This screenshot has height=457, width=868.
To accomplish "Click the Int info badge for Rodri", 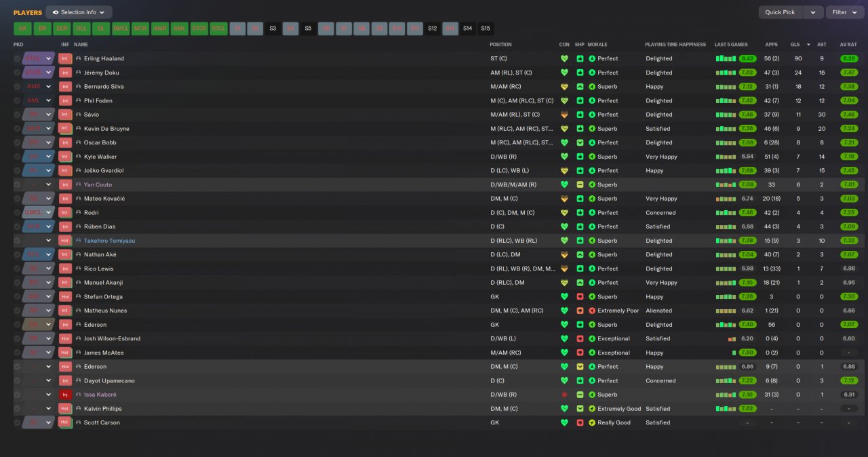I will (65, 212).
